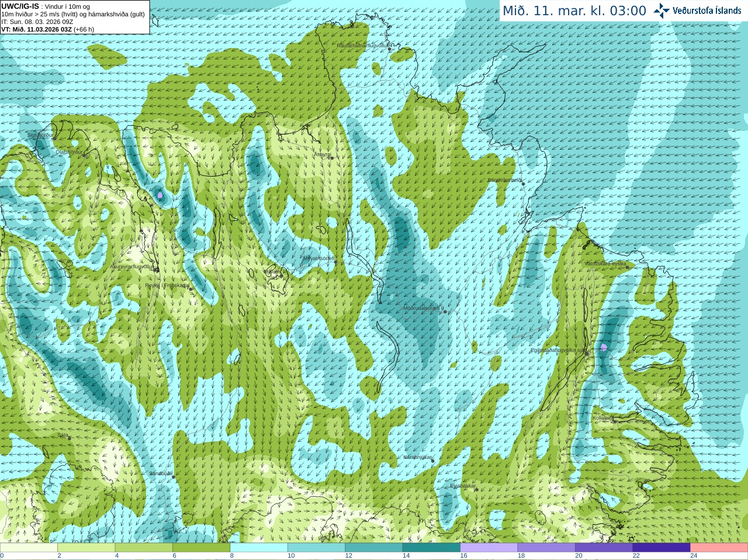Click the Reykir í Fnjóskadal station label

167,286
